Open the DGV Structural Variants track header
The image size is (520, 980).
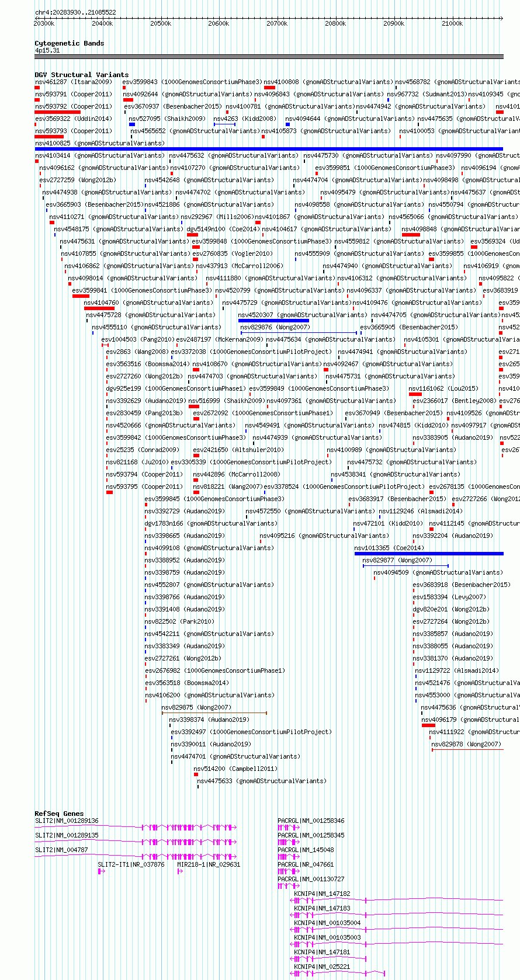pyautogui.click(x=81, y=75)
